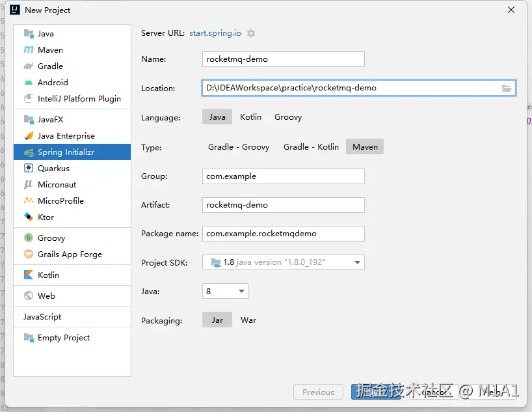This screenshot has width=532, height=412.
Task: Click the Java Enterprise flame icon
Action: 29,135
